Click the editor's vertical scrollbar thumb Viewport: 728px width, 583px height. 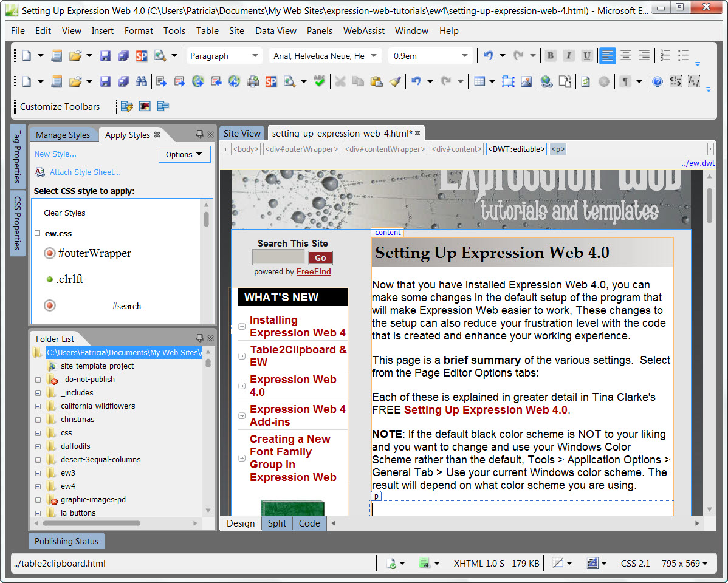click(x=709, y=205)
